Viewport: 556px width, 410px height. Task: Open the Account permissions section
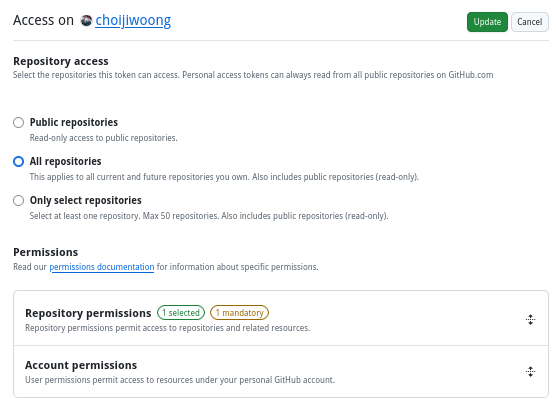coord(281,371)
